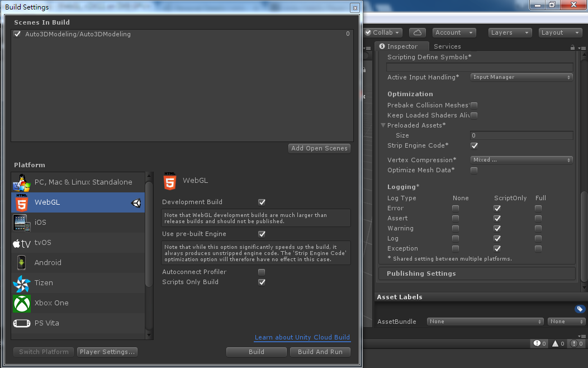Uncheck the Auto3DModeling scene checkbox
The height and width of the screenshot is (368, 588).
click(x=17, y=34)
